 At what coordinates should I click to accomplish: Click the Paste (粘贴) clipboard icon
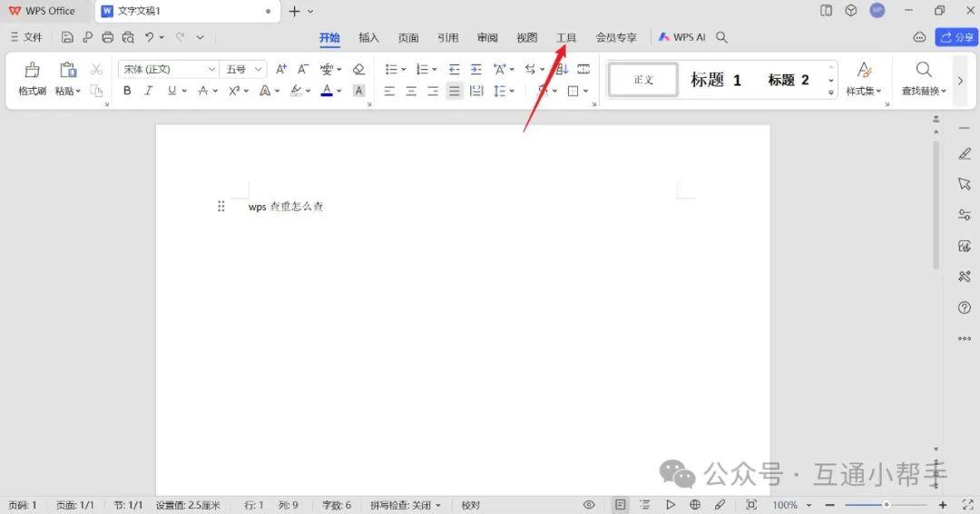coord(67,70)
